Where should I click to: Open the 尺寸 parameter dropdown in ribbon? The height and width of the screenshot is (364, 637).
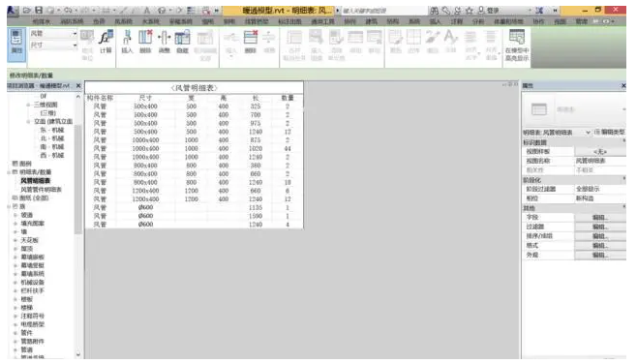click(x=75, y=45)
